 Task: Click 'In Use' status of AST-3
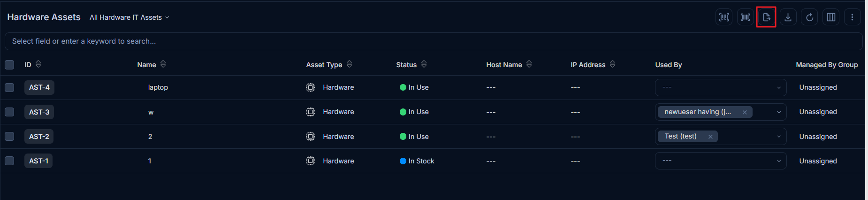414,112
